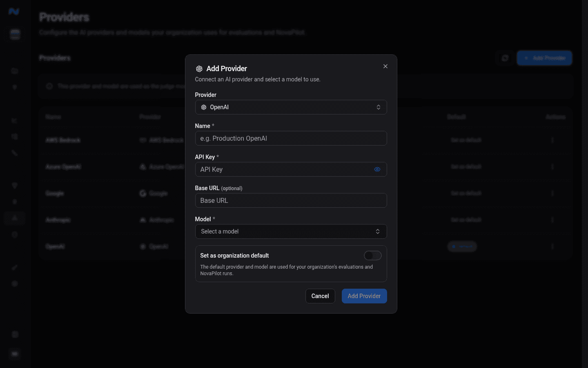Viewport: 588px width, 368px height.
Task: Click the default provider explanation text
Action: (x=286, y=270)
